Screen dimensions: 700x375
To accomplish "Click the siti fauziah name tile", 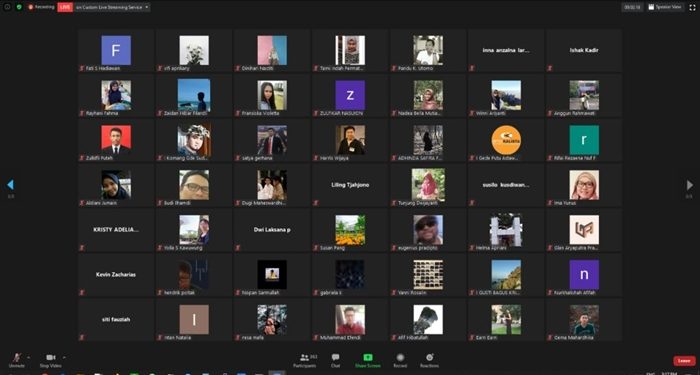I will coord(116,320).
